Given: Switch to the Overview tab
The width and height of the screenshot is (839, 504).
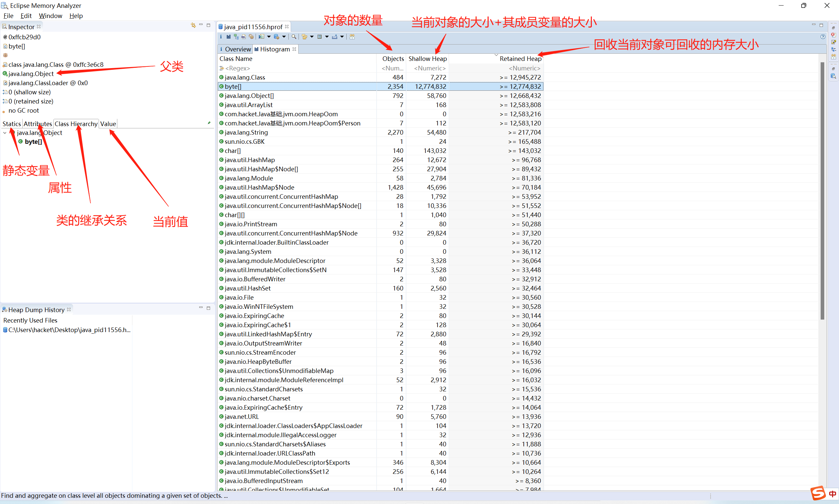Looking at the screenshot, I should click(x=237, y=49).
